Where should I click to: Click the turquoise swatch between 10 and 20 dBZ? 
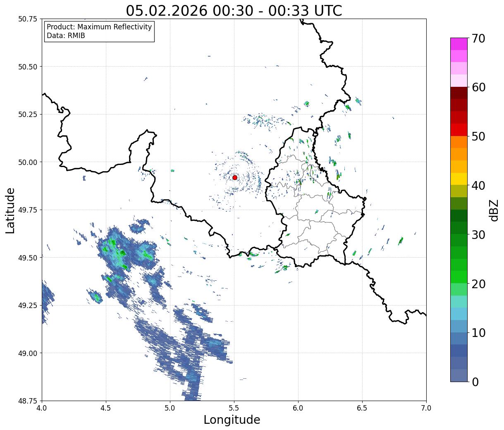tap(459, 301)
